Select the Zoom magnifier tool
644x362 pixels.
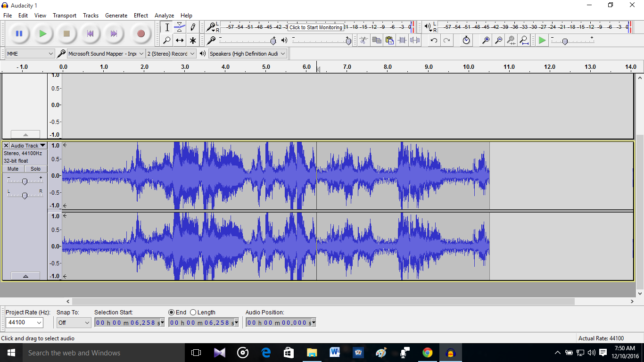(x=167, y=41)
